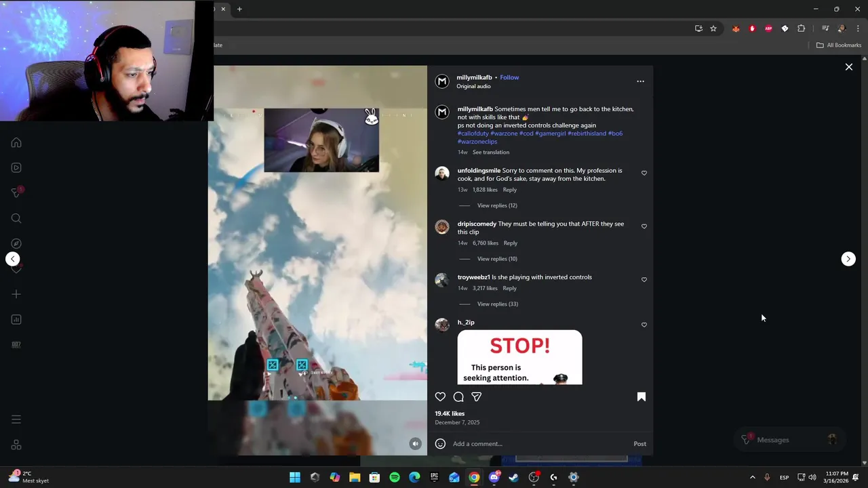Open All Bookmarks folder
The height and width of the screenshot is (488, 868).
(x=839, y=45)
